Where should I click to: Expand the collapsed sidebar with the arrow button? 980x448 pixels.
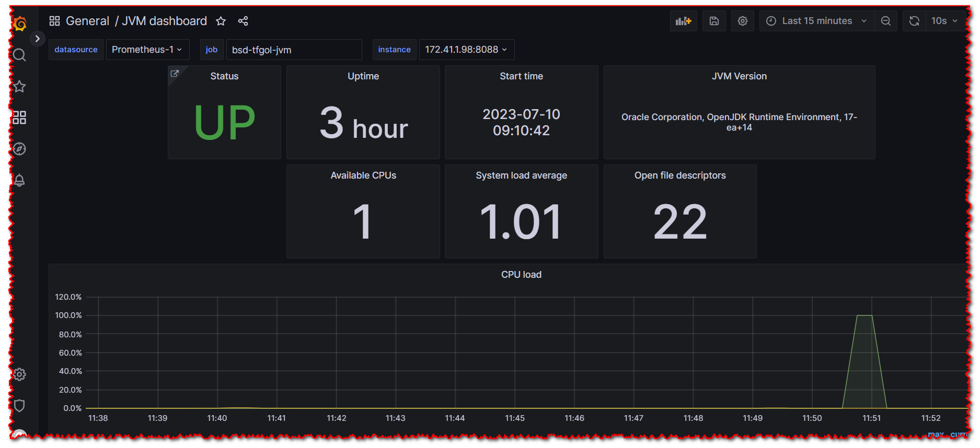[37, 39]
